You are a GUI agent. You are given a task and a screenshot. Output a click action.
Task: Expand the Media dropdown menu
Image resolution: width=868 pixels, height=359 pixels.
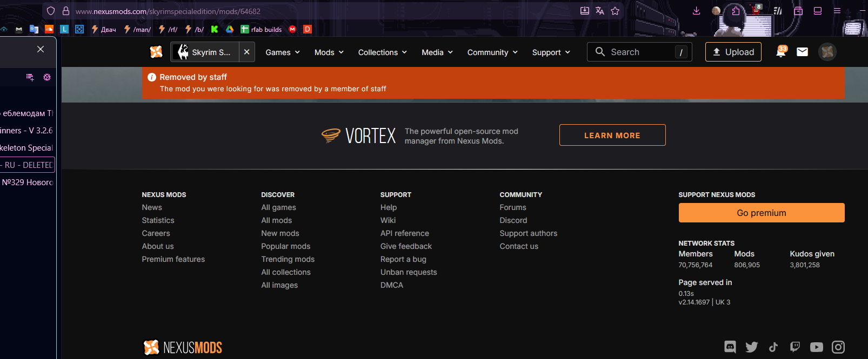[x=437, y=52]
